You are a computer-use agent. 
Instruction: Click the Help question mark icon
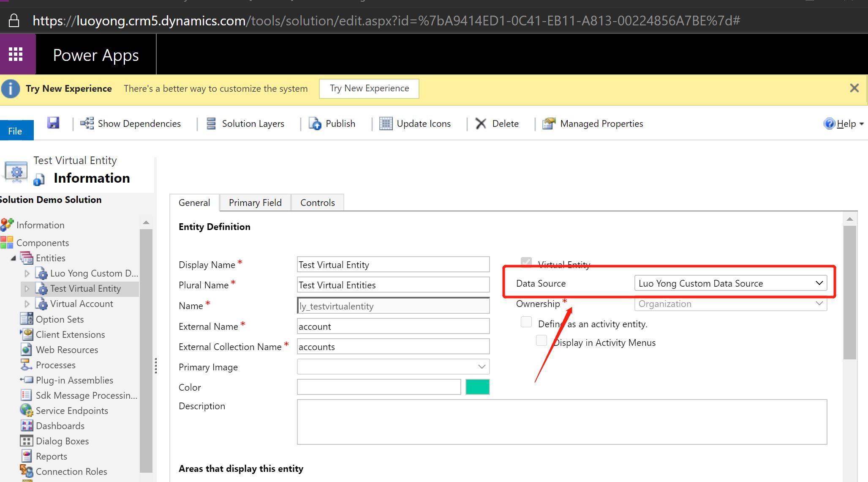tap(830, 123)
